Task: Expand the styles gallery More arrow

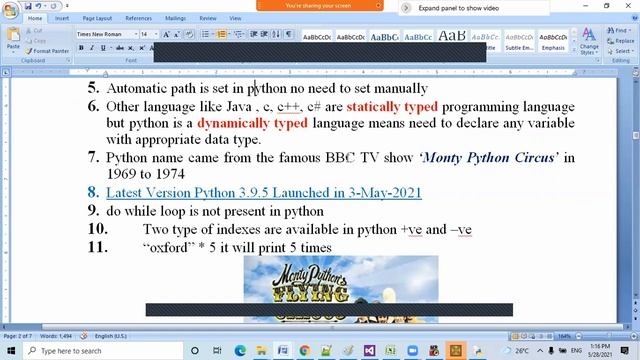Action: 573,50
